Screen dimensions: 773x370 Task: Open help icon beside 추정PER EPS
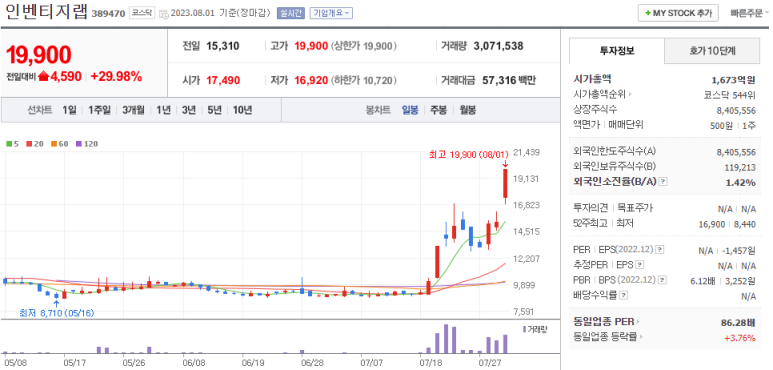click(640, 265)
